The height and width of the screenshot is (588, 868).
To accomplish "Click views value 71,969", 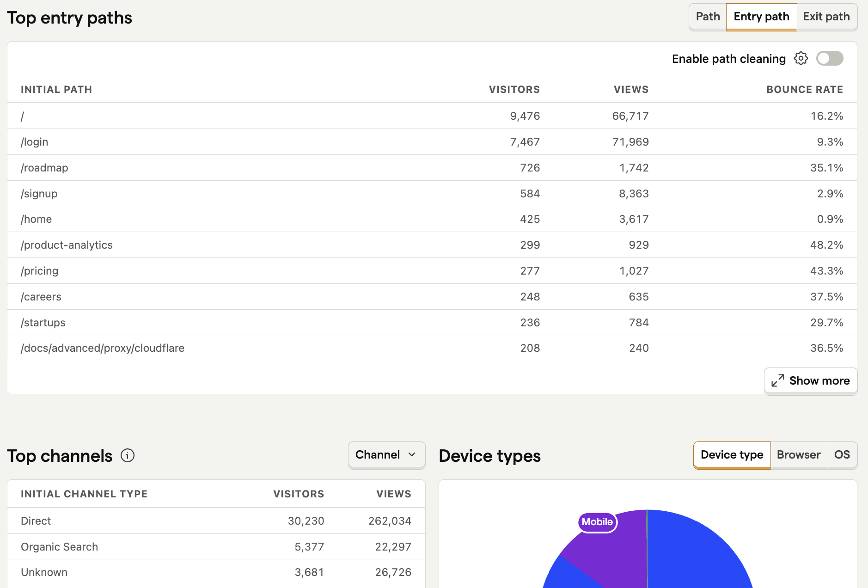I will coord(630,142).
